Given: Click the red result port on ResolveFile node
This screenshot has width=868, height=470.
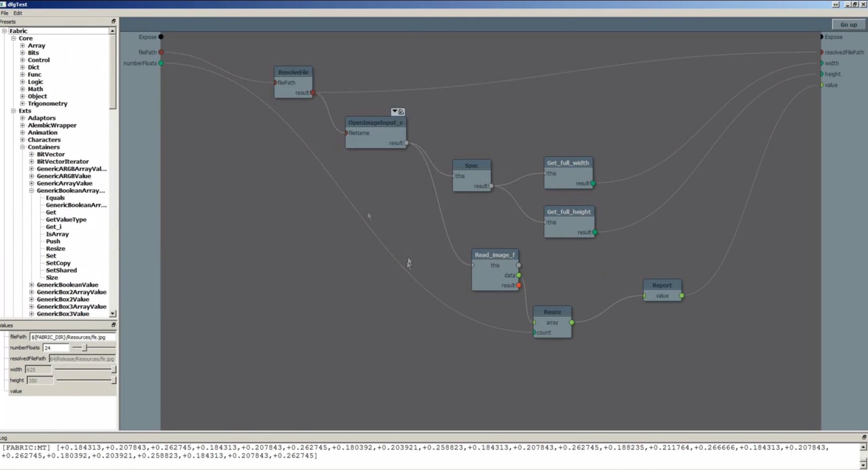Looking at the screenshot, I should [313, 92].
